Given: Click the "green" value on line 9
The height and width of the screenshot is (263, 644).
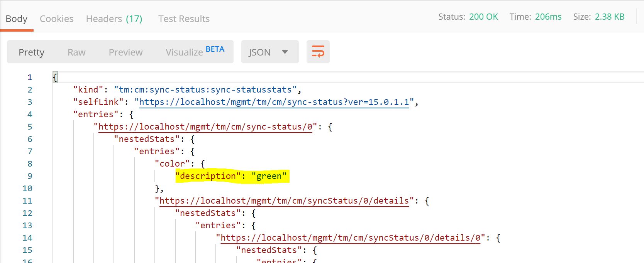Looking at the screenshot, I should coord(269,176).
